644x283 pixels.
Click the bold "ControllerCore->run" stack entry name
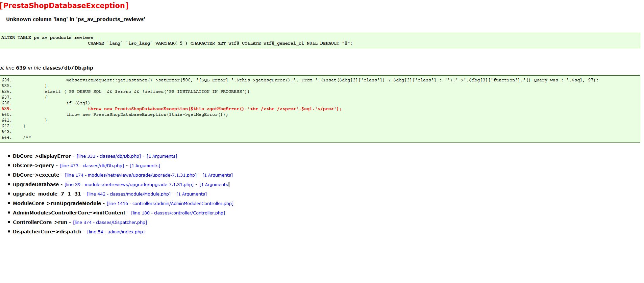40,222
